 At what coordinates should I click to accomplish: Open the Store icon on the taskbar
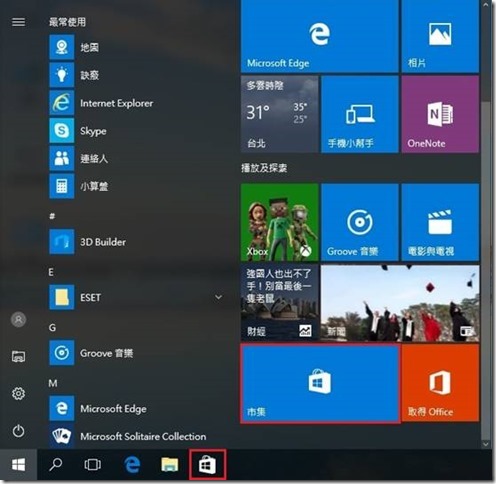(x=208, y=465)
